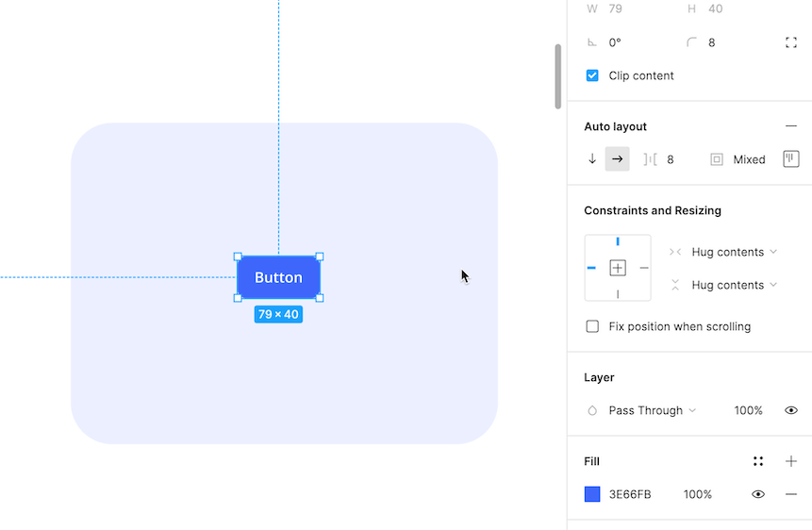The image size is (812, 530).
Task: Click the auto layout spacing value field
Action: pos(671,159)
